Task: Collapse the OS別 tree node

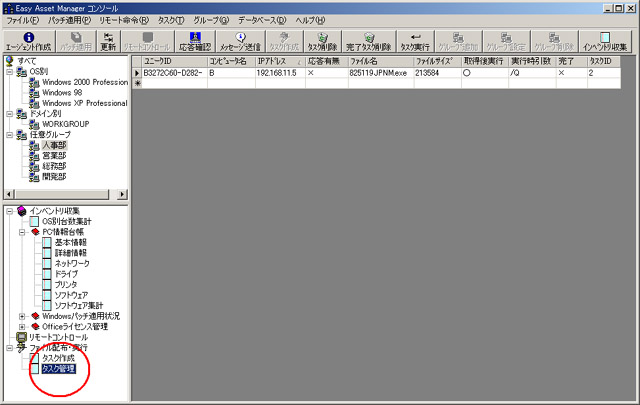Action: [x=9, y=71]
